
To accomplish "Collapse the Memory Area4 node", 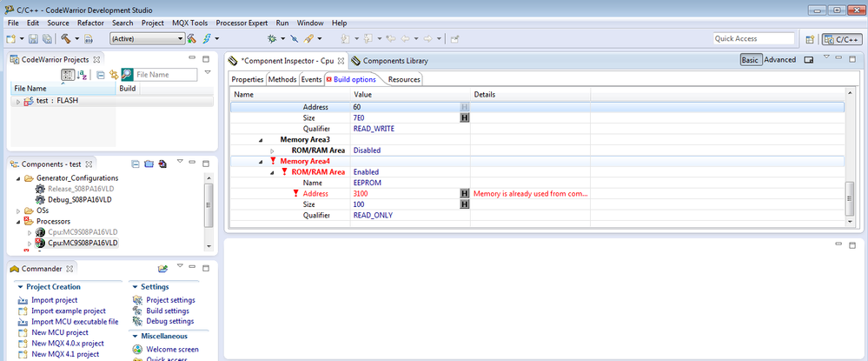I will [261, 162].
